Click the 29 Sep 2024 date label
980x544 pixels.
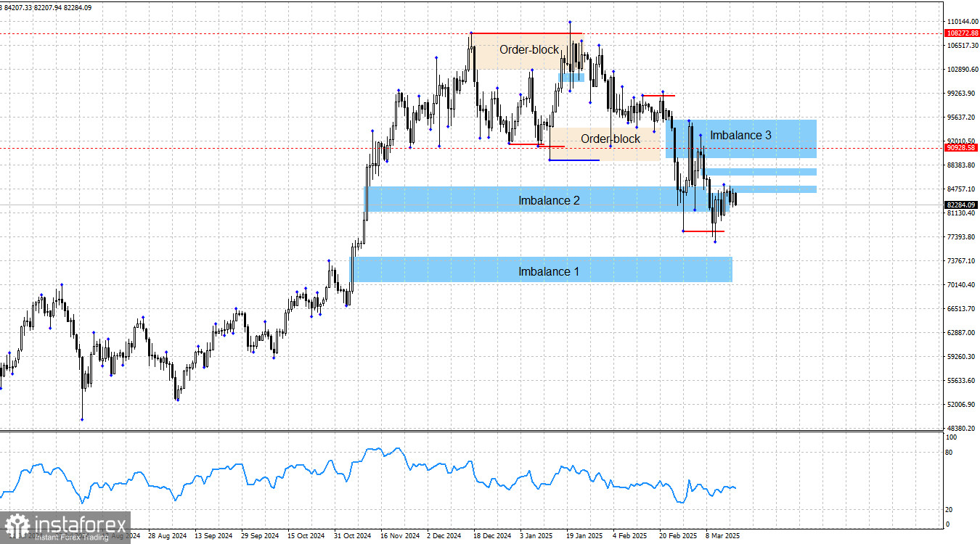point(260,536)
